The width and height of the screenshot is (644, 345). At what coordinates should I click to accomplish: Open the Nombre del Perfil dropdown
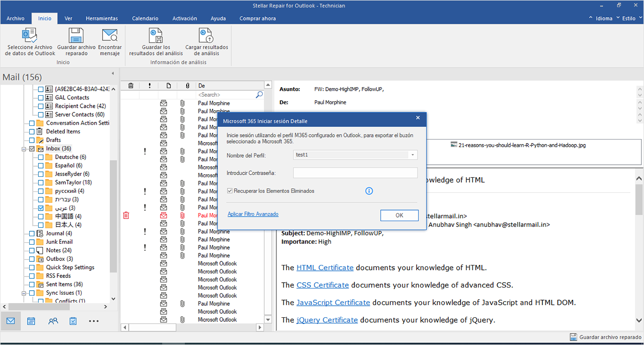413,155
